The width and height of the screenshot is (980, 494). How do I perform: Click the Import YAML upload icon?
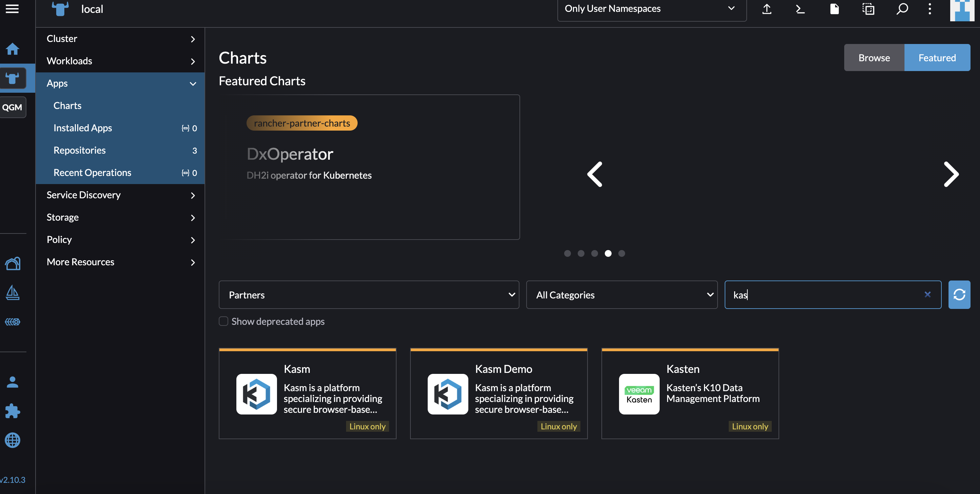767,9
